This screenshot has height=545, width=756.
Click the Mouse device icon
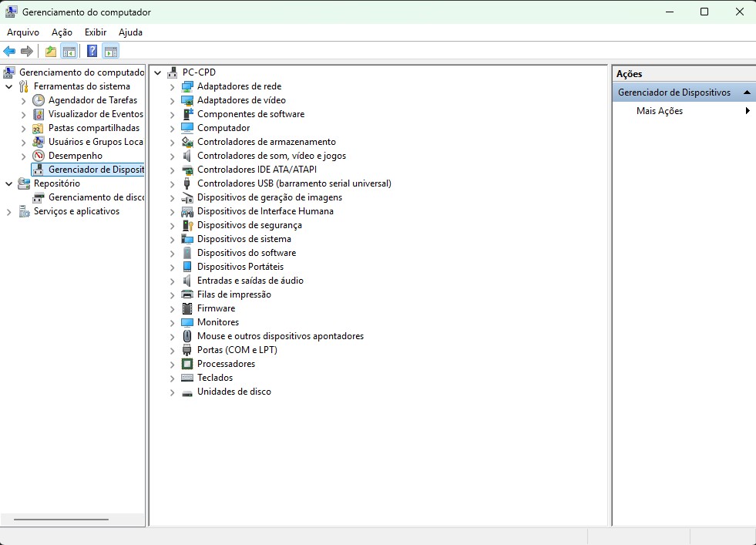tap(187, 336)
